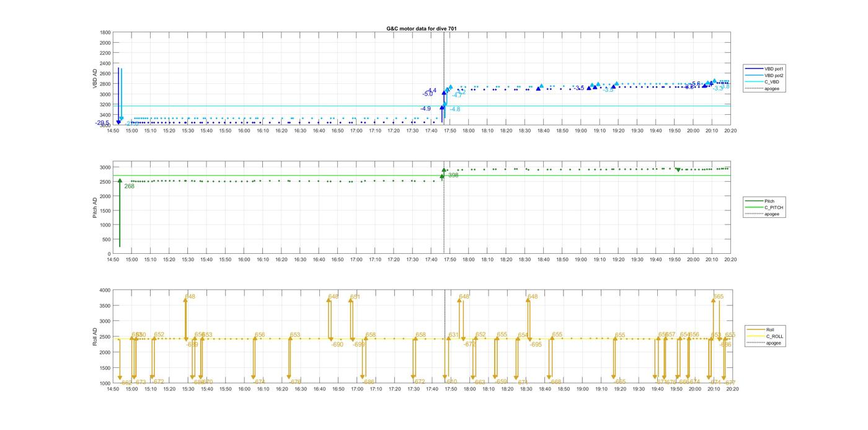868x430 pixels.
Task: Click the '16:00' tick under the VBD plot
Action: click(x=244, y=130)
